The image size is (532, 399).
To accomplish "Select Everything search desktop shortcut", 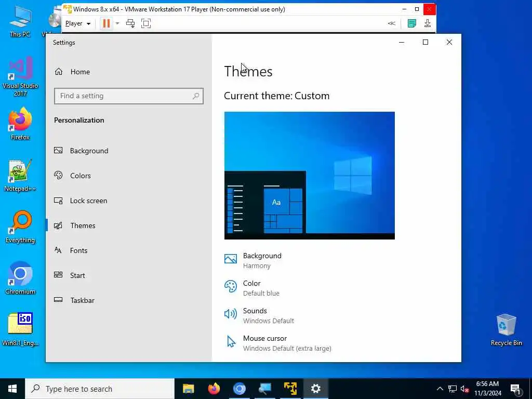I will click(x=20, y=228).
